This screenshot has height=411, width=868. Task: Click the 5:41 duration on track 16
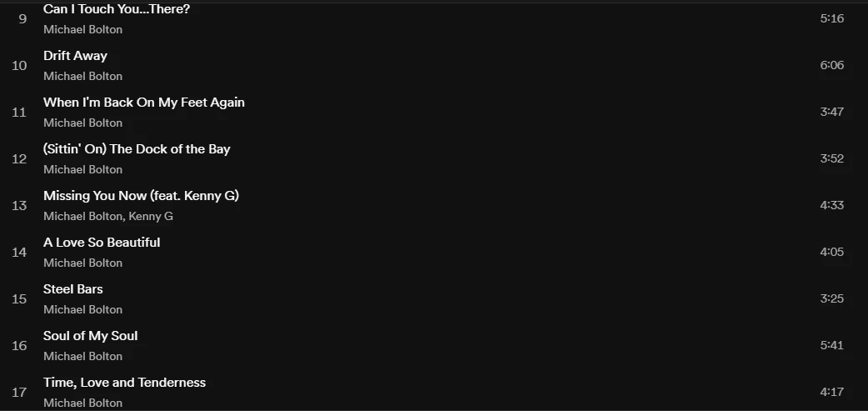tap(832, 345)
